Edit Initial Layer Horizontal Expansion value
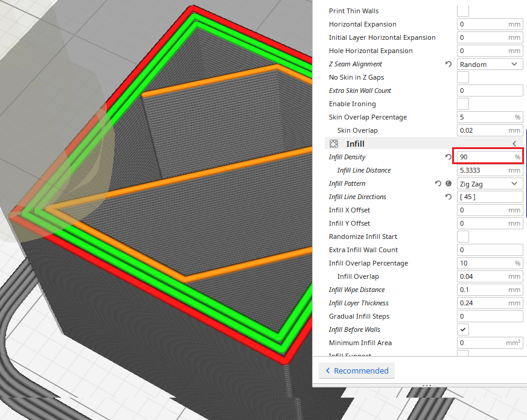This screenshot has width=527, height=420. [490, 37]
